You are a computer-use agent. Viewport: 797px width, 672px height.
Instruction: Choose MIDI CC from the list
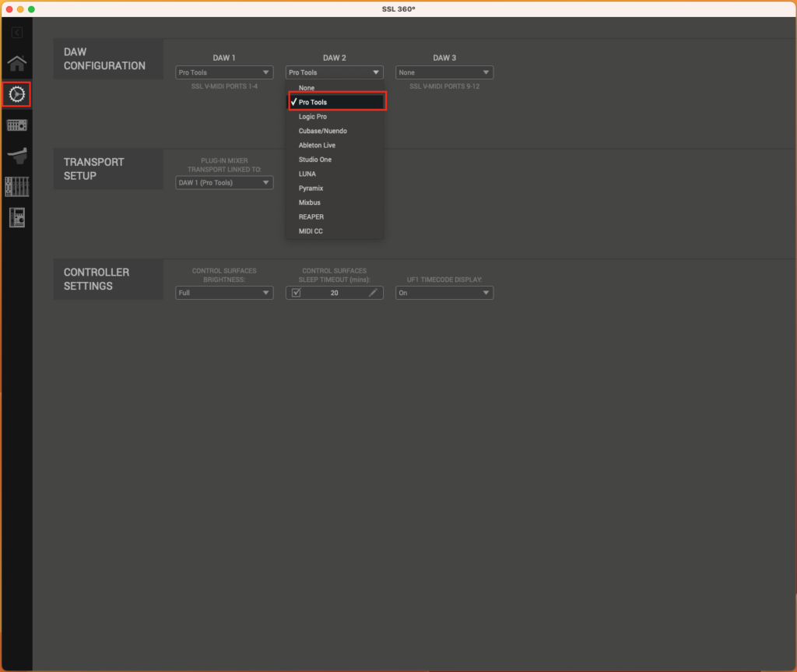[x=335, y=231]
